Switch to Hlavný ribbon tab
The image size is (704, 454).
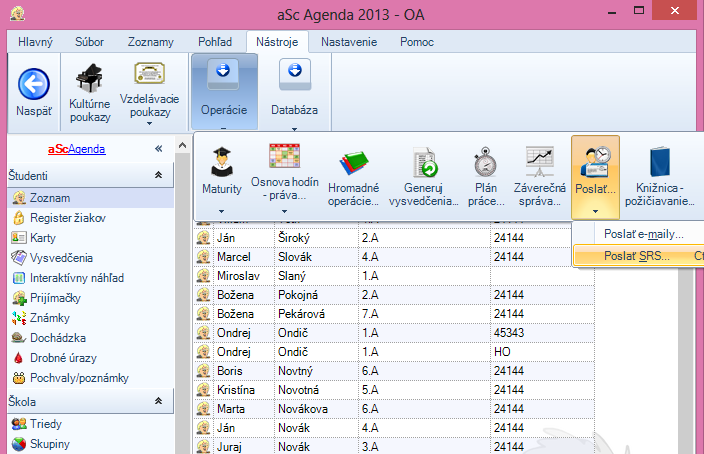click(x=35, y=42)
